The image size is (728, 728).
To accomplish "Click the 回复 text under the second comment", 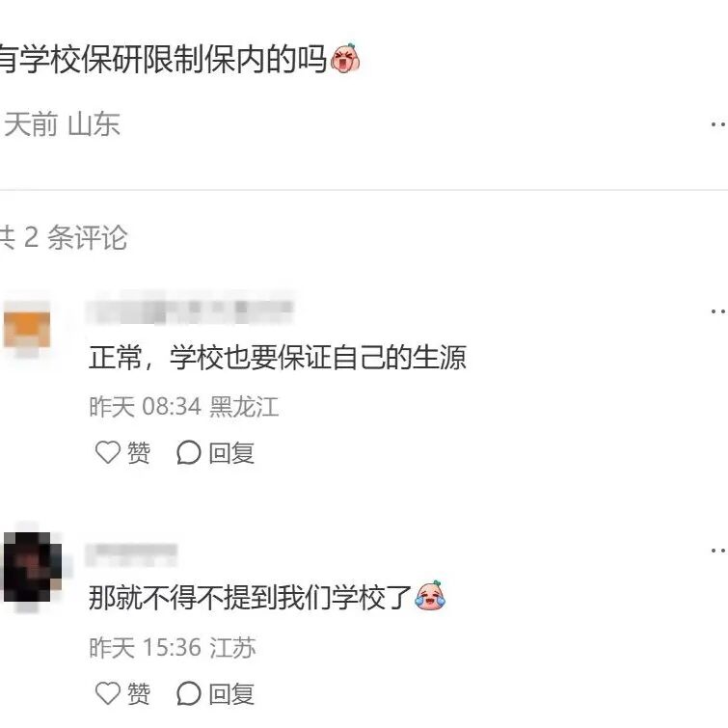I will point(231,694).
